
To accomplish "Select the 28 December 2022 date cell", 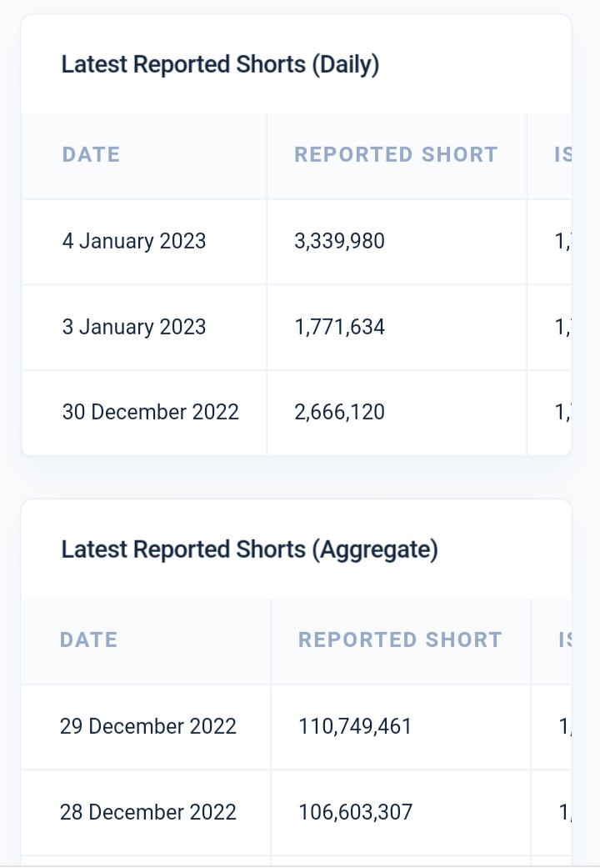I will point(148,812).
